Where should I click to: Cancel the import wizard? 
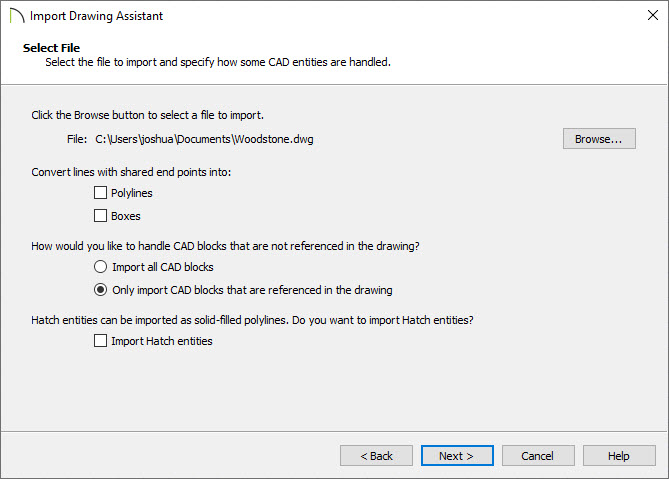pos(538,456)
